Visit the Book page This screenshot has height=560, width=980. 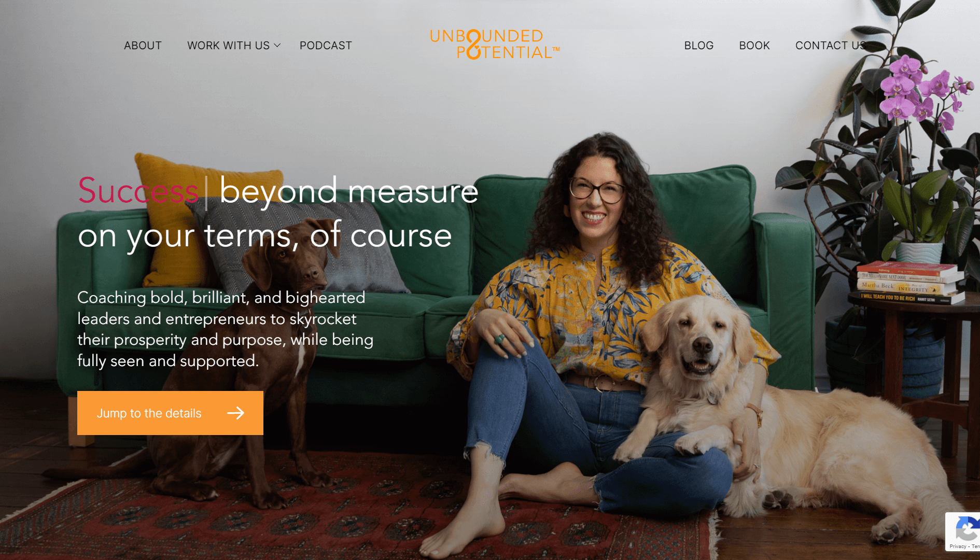(x=754, y=46)
